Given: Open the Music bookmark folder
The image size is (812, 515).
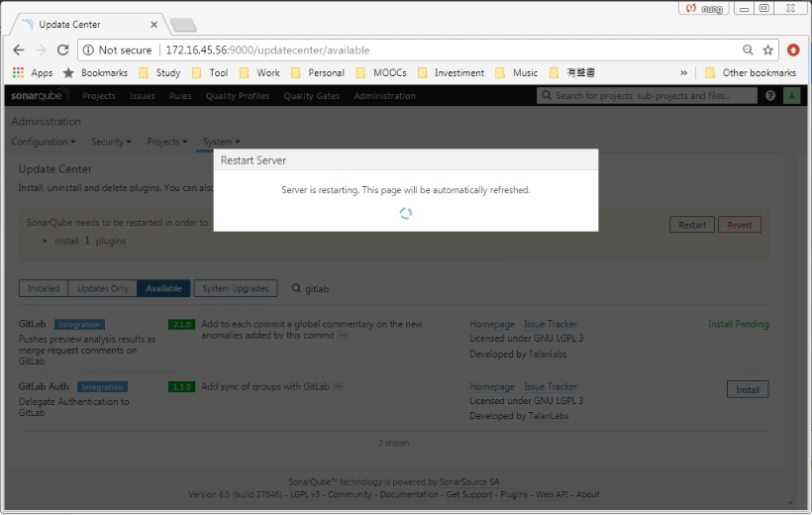Looking at the screenshot, I should click(516, 73).
